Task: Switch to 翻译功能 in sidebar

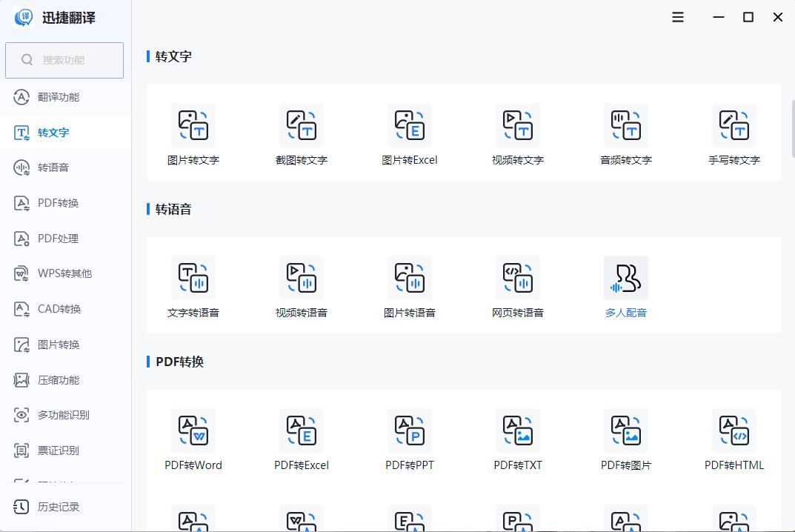Action: coord(65,97)
